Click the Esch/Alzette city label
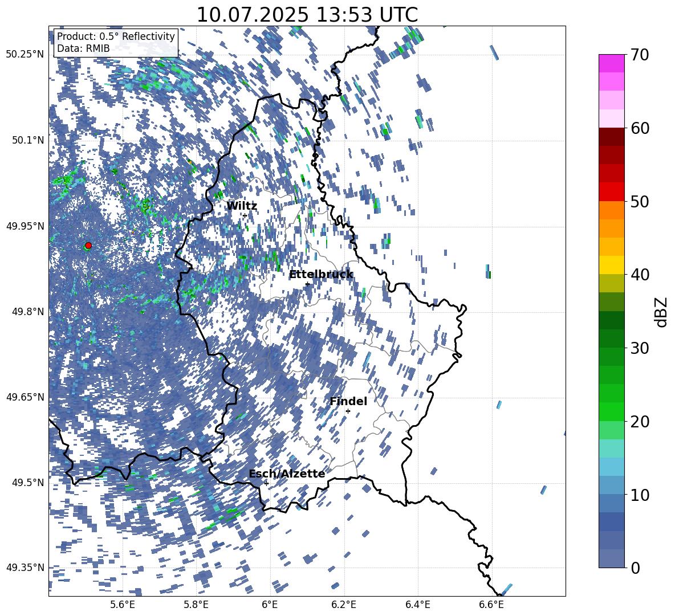The height and width of the screenshot is (616, 675). 287,474
